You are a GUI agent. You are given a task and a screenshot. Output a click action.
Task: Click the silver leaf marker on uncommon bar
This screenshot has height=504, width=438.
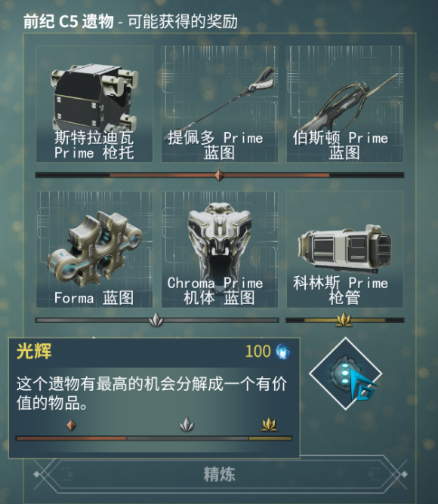tap(156, 320)
